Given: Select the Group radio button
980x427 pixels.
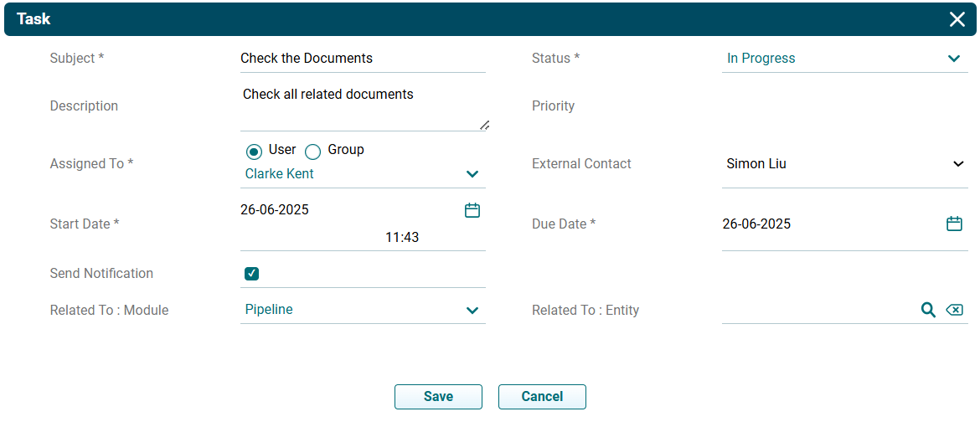Looking at the screenshot, I should pyautogui.click(x=312, y=152).
